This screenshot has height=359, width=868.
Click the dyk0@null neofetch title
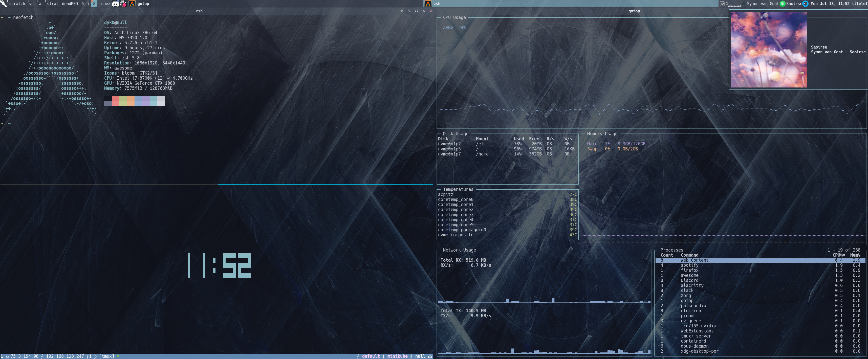[x=115, y=23]
